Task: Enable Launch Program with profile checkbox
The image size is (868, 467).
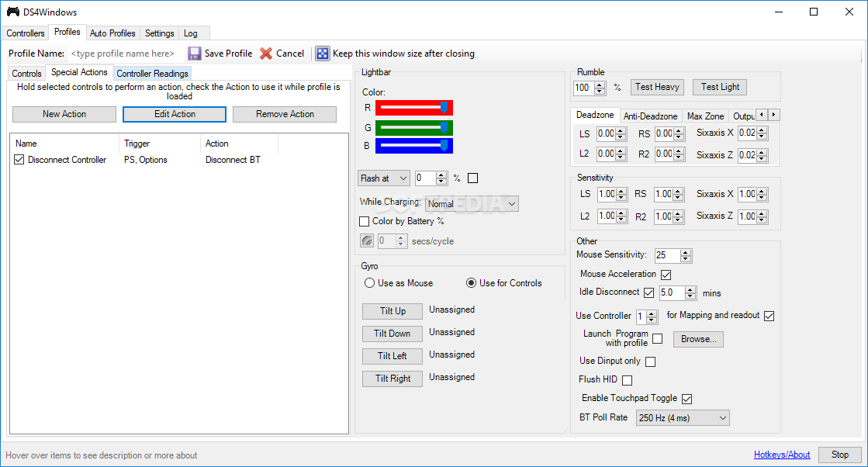Action: tap(658, 339)
